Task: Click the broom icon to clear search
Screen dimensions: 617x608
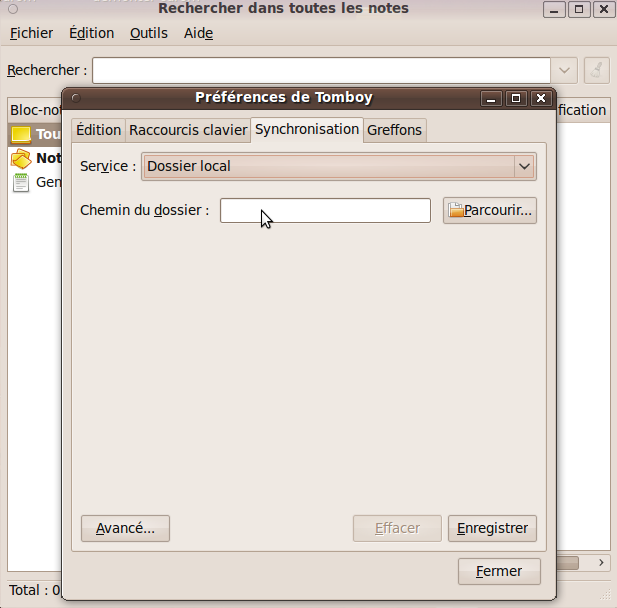Action: pos(596,70)
